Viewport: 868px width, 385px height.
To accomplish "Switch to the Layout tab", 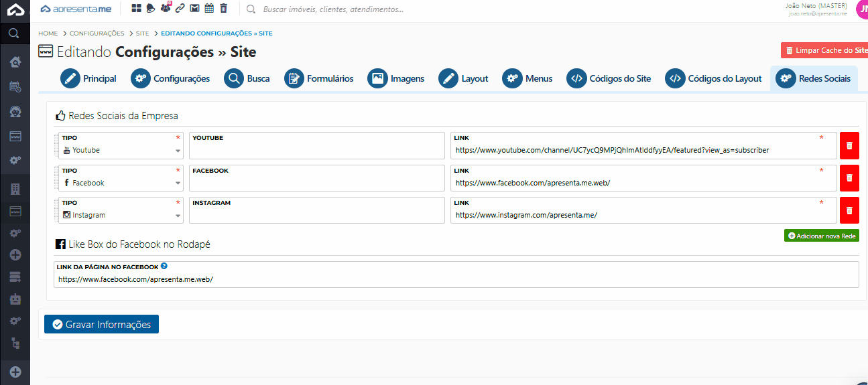I will 464,78.
